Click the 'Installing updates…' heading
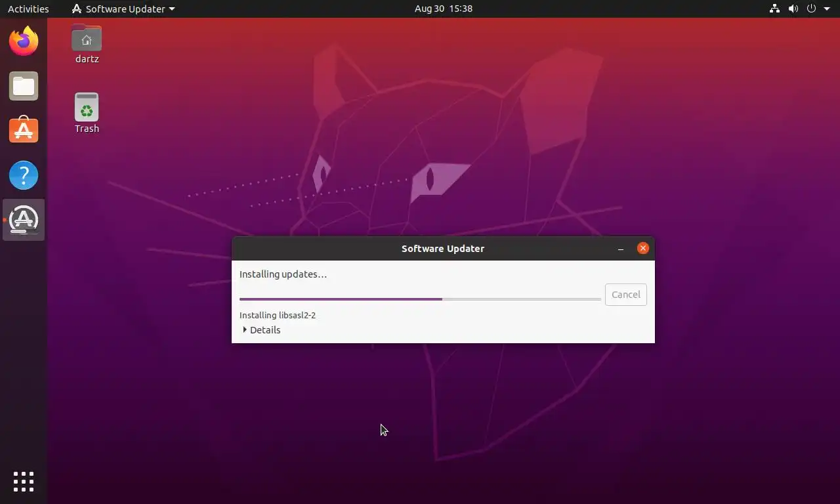The height and width of the screenshot is (504, 840). tap(283, 274)
